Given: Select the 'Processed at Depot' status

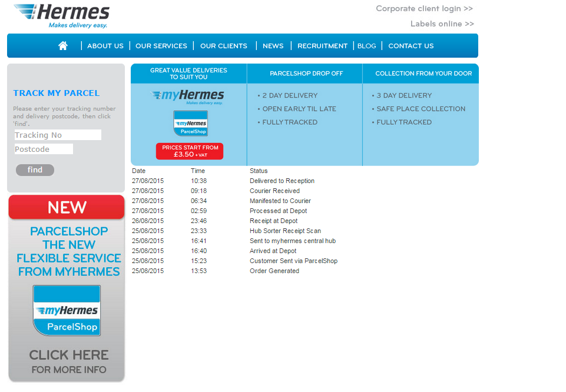Looking at the screenshot, I should (279, 211).
